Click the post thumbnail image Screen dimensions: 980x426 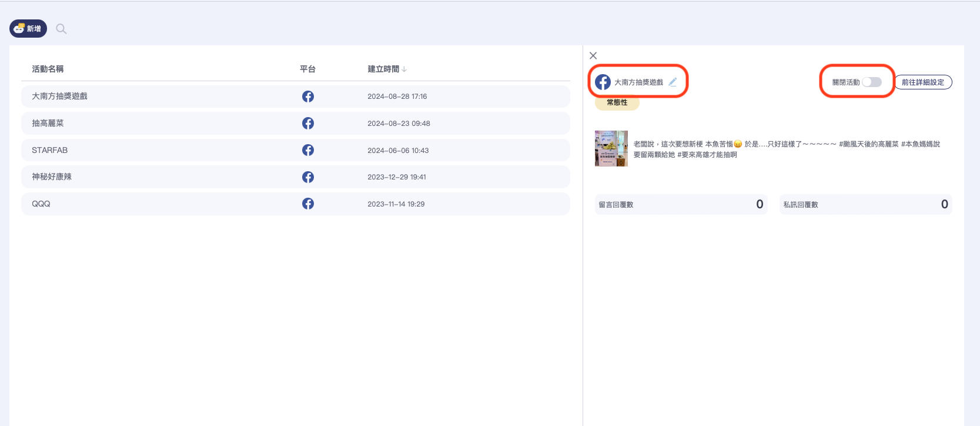[611, 148]
